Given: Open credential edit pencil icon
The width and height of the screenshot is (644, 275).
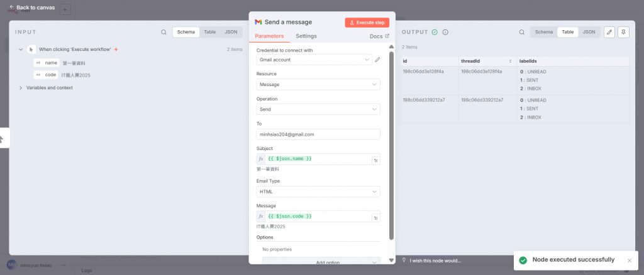Looking at the screenshot, I should click(377, 60).
